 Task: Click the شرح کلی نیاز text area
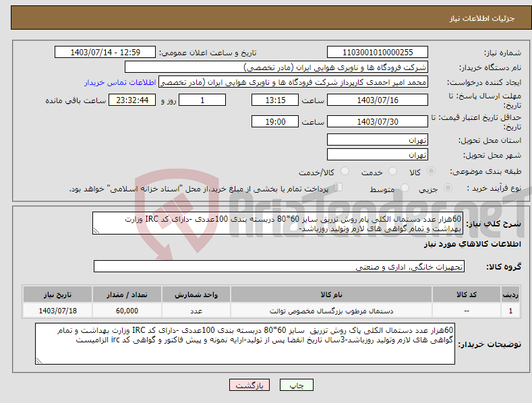pos(278,223)
